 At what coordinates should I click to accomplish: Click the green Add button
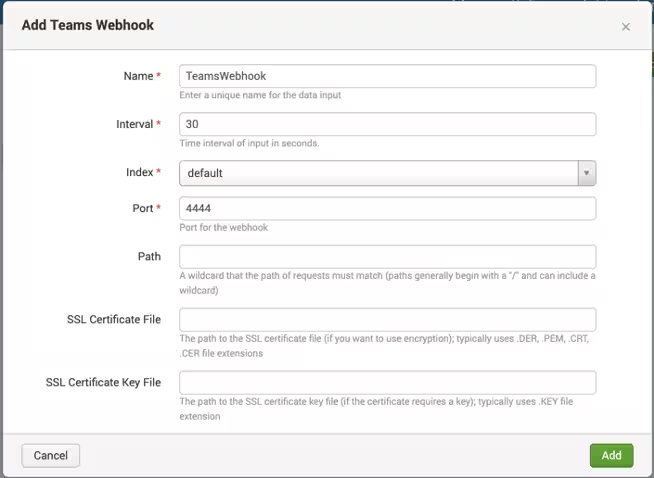611,455
